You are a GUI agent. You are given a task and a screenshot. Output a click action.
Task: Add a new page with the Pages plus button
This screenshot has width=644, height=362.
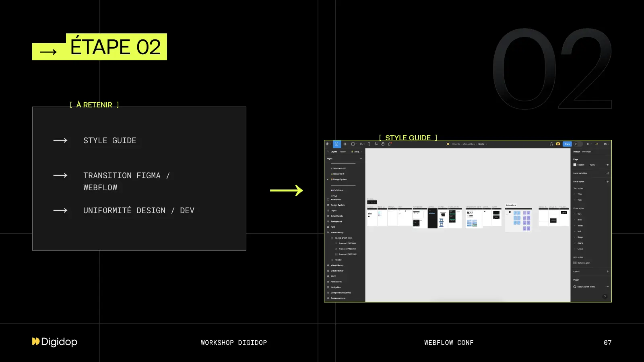[x=361, y=158]
